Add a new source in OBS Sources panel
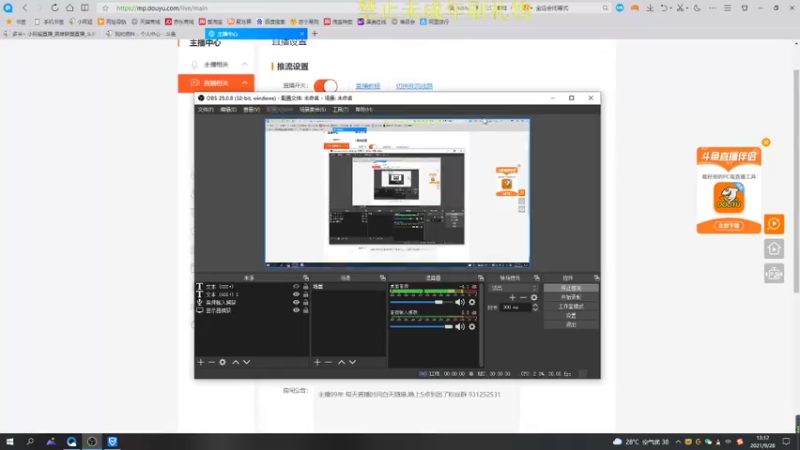This screenshot has height=450, width=800. click(201, 362)
